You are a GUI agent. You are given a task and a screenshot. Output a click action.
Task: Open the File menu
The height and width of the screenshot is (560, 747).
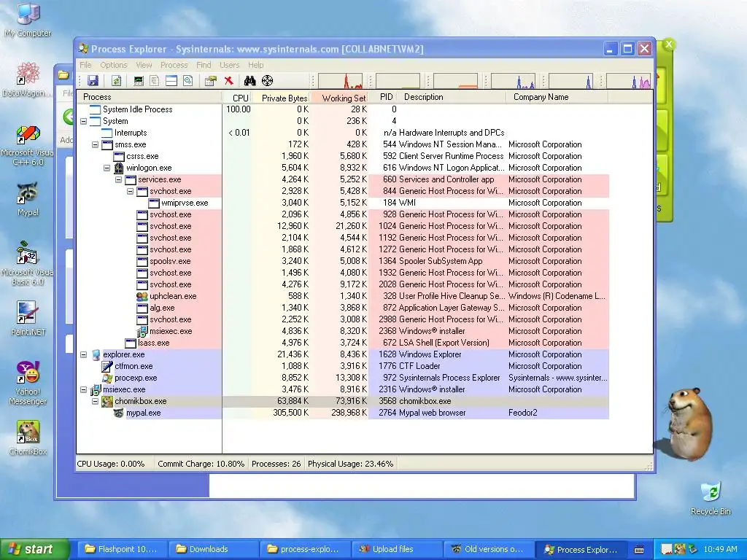pos(85,65)
